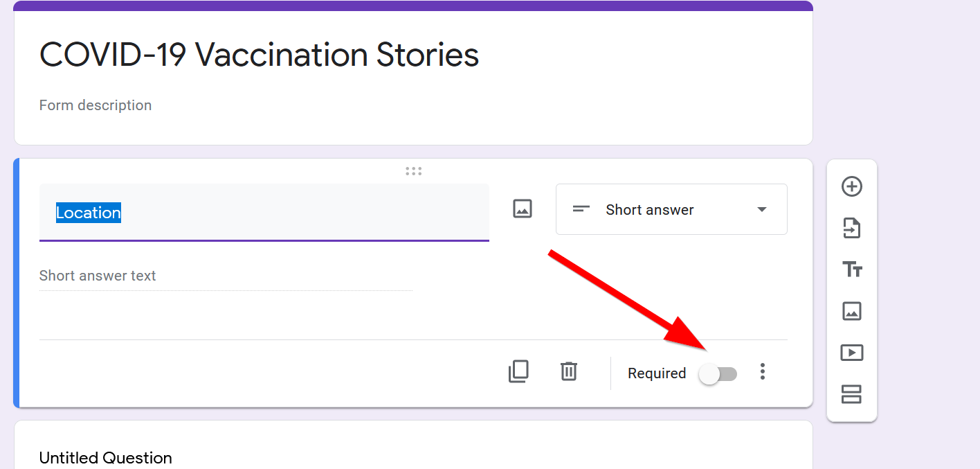
Task: Click the Import questions icon
Action: click(x=851, y=228)
